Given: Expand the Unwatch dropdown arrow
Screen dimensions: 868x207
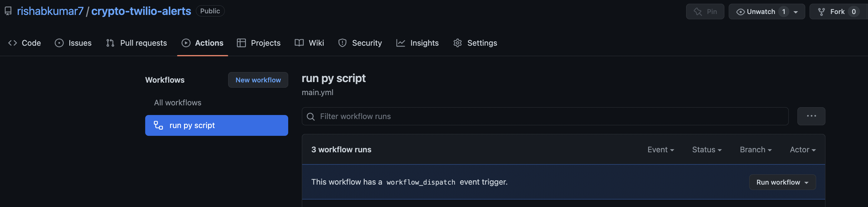Looking at the screenshot, I should pos(796,12).
